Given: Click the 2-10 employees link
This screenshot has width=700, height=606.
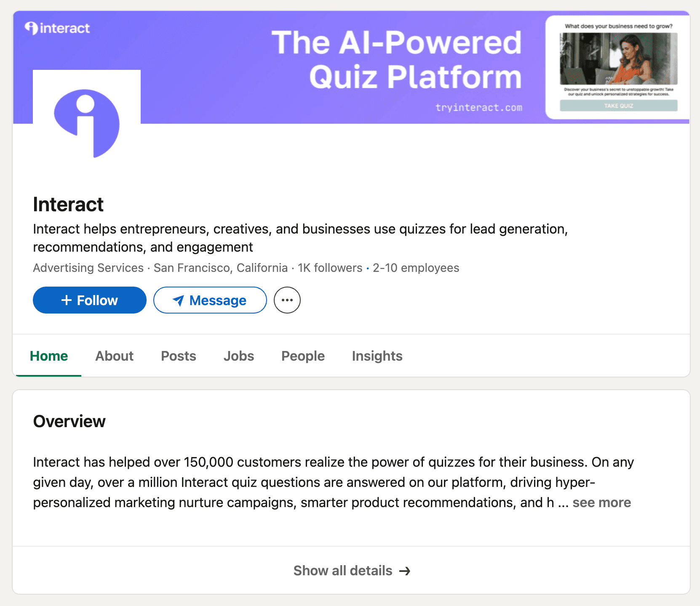Looking at the screenshot, I should (x=416, y=268).
